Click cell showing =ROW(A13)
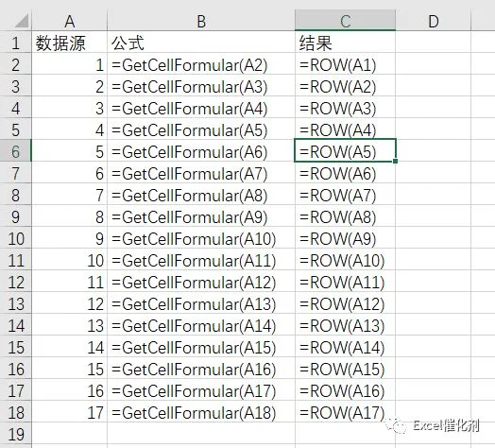Viewport: 495px width, 448px height. (x=345, y=325)
